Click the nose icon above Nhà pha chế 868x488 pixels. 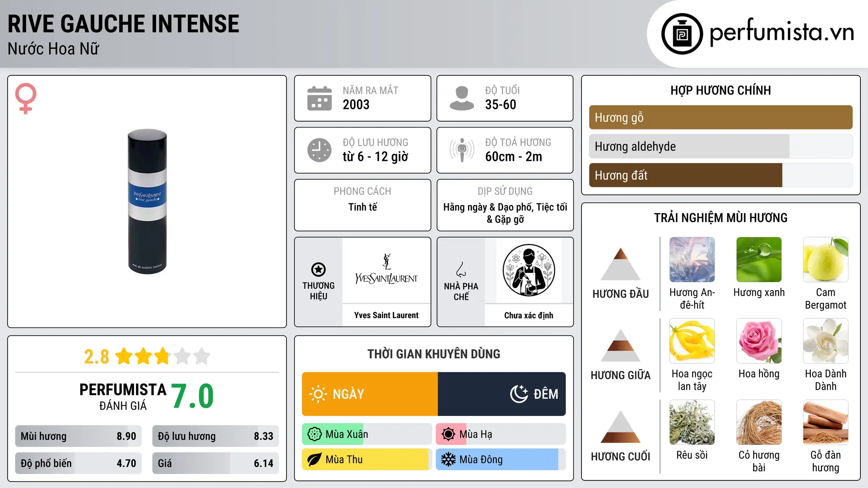461,269
